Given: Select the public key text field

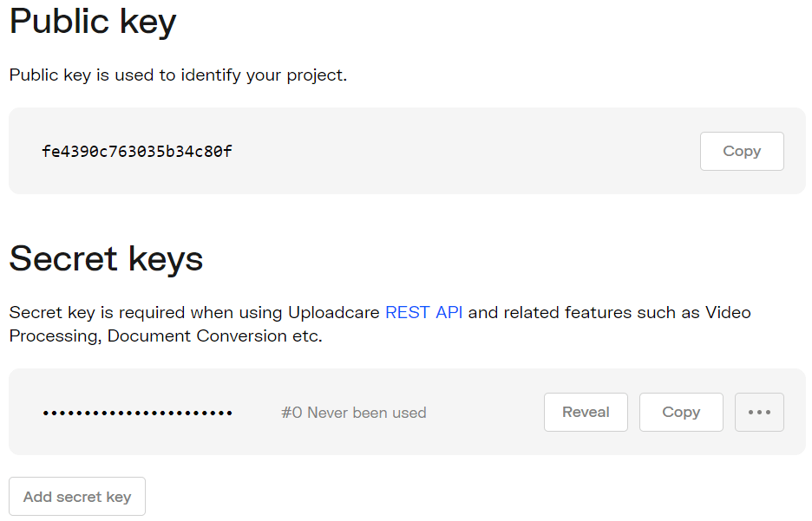Looking at the screenshot, I should (136, 151).
